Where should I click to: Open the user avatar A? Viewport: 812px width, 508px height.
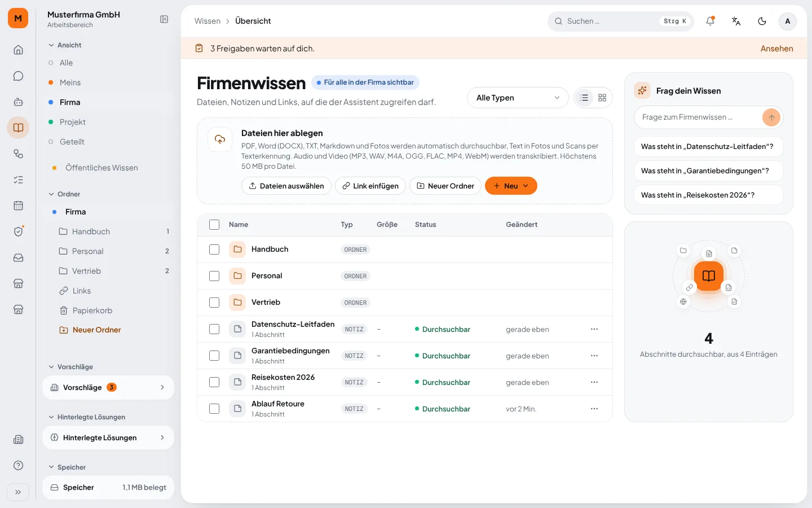788,21
